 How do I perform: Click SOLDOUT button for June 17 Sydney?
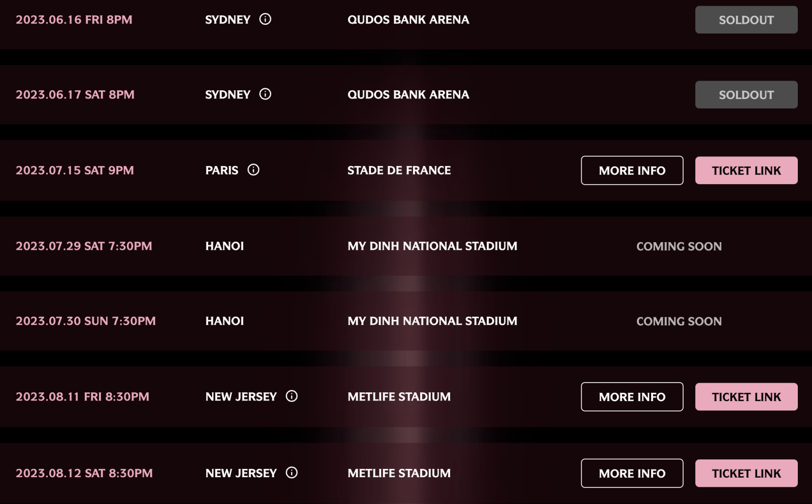coord(746,94)
